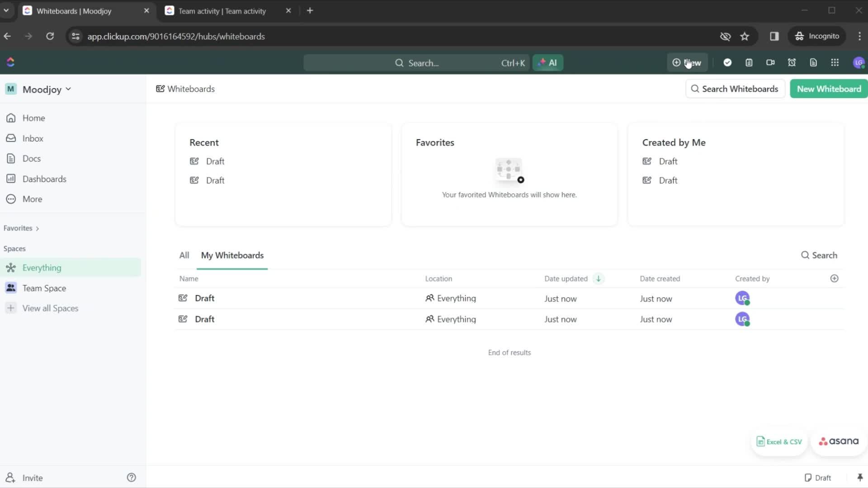This screenshot has width=868, height=488.
Task: Click the Search Whiteboards button
Action: pos(735,89)
